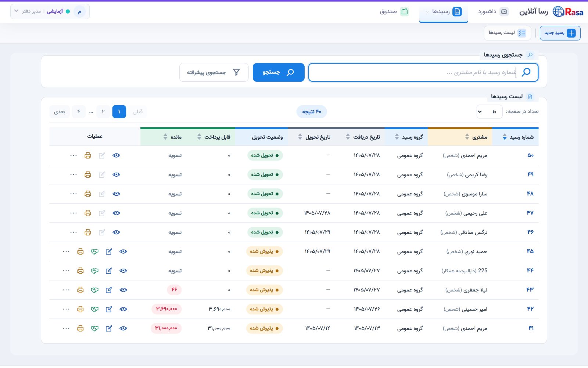Image resolution: width=588 pixels, height=368 pixels.
Task: Show receipt 43 using its eye icon
Action: tap(123, 290)
